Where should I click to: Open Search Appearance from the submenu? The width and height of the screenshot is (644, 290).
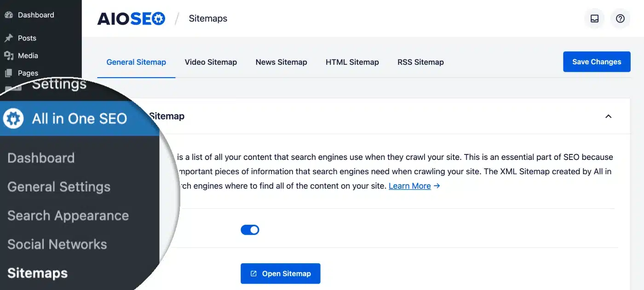68,215
